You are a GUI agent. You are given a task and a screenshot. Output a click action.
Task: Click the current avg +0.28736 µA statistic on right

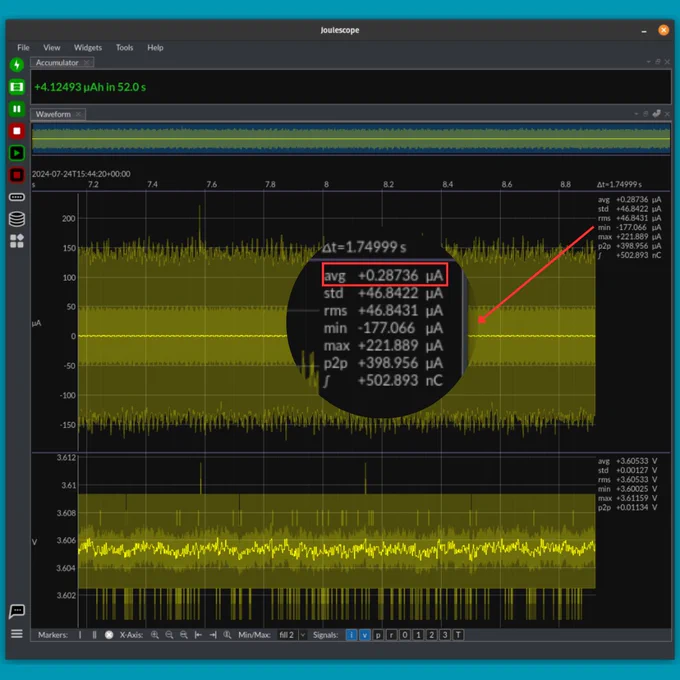pyautogui.click(x=630, y=199)
